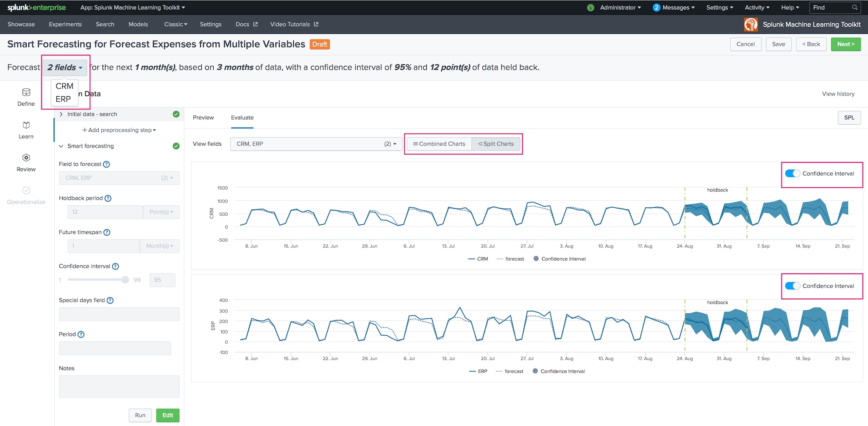
Task: Open the Administrator menu
Action: tap(620, 8)
